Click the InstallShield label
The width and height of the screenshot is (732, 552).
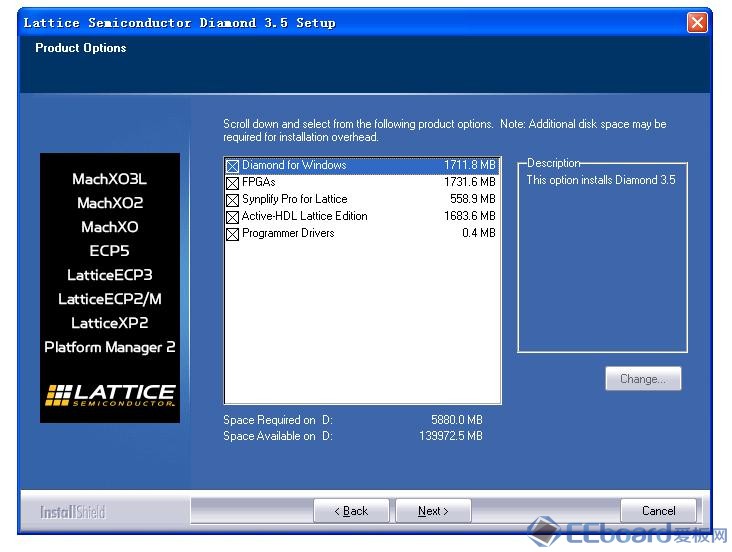pos(72,512)
